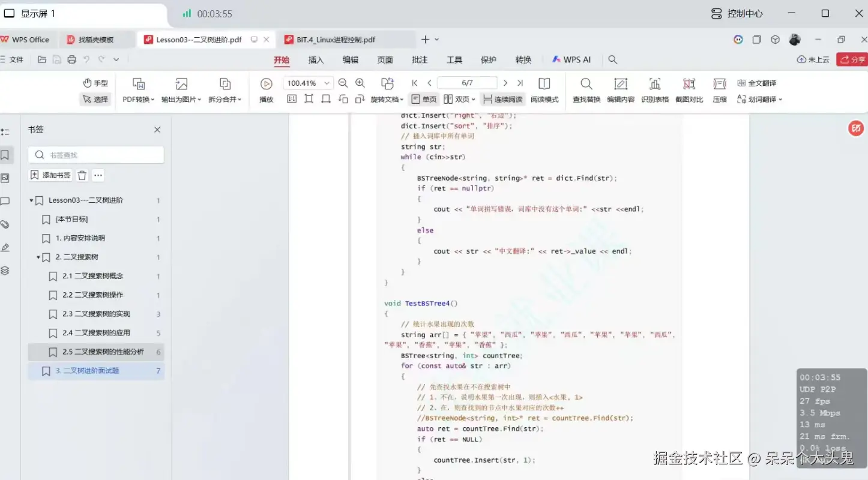Go to next page arrow
The width and height of the screenshot is (868, 480).
pyautogui.click(x=505, y=83)
